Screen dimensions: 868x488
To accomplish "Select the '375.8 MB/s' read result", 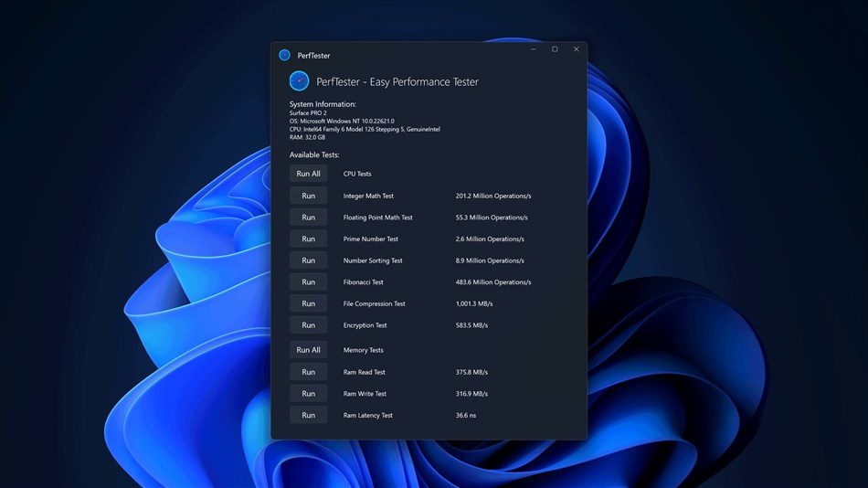I will (x=471, y=372).
